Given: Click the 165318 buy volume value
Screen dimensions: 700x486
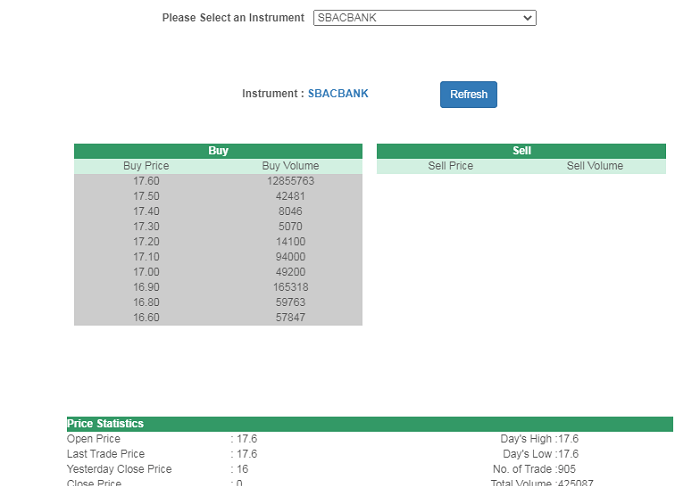Looking at the screenshot, I should pyautogui.click(x=290, y=287).
